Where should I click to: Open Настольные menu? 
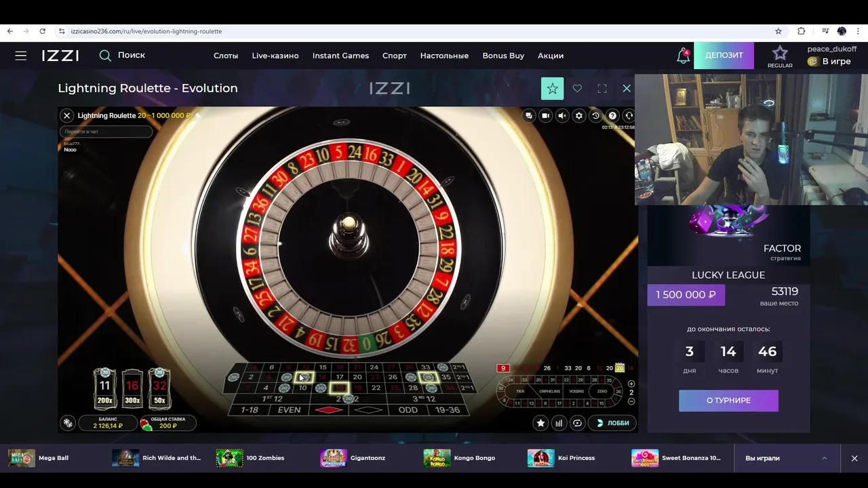click(444, 56)
